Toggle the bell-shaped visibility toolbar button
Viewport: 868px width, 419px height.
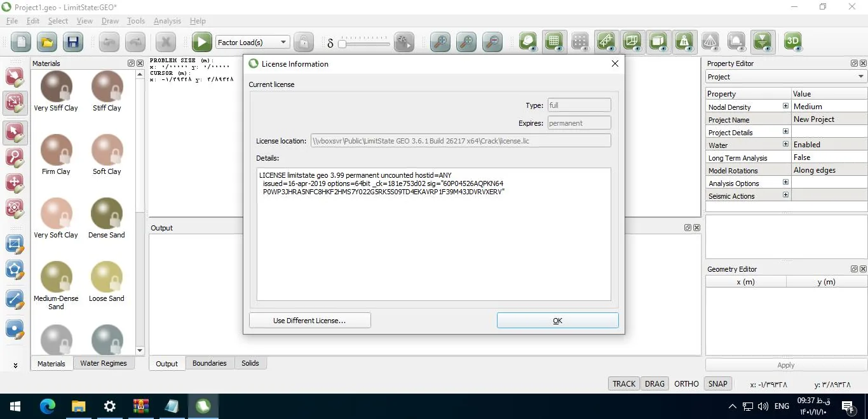click(736, 42)
